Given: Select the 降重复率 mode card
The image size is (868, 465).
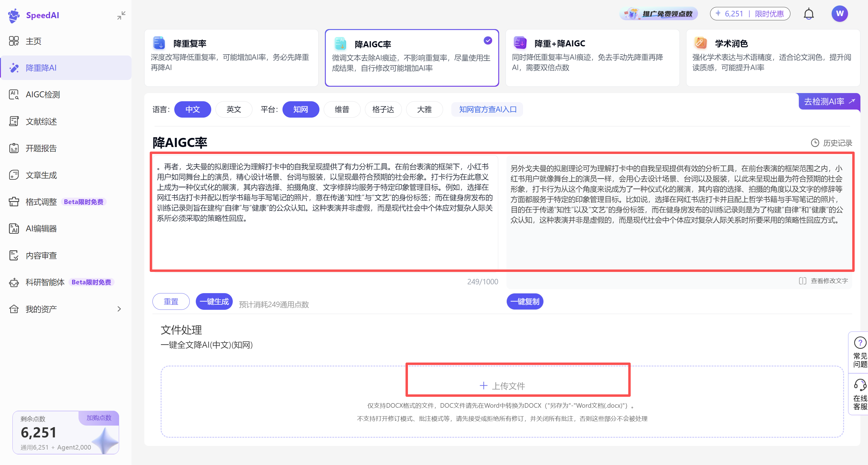Looking at the screenshot, I should [231, 58].
